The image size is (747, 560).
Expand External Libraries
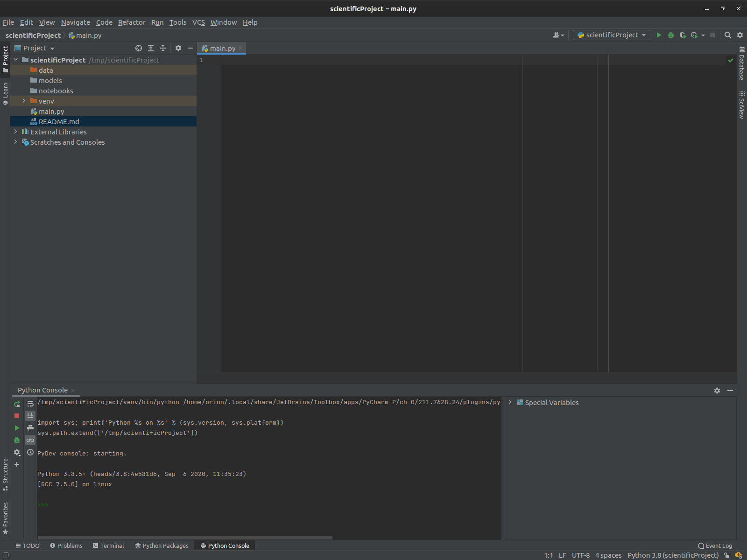pyautogui.click(x=15, y=132)
